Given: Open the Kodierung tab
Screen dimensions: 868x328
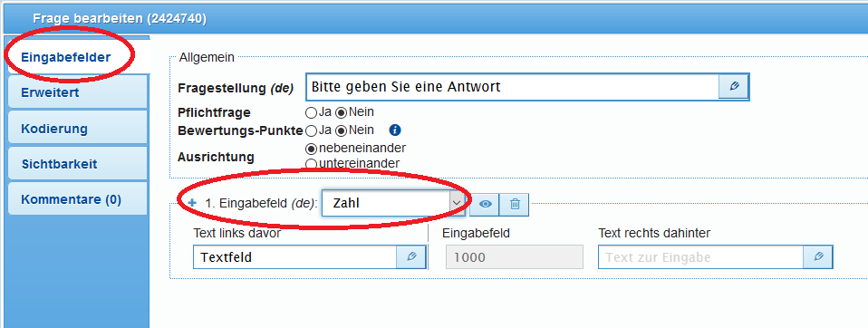Looking at the screenshot, I should 78,129.
